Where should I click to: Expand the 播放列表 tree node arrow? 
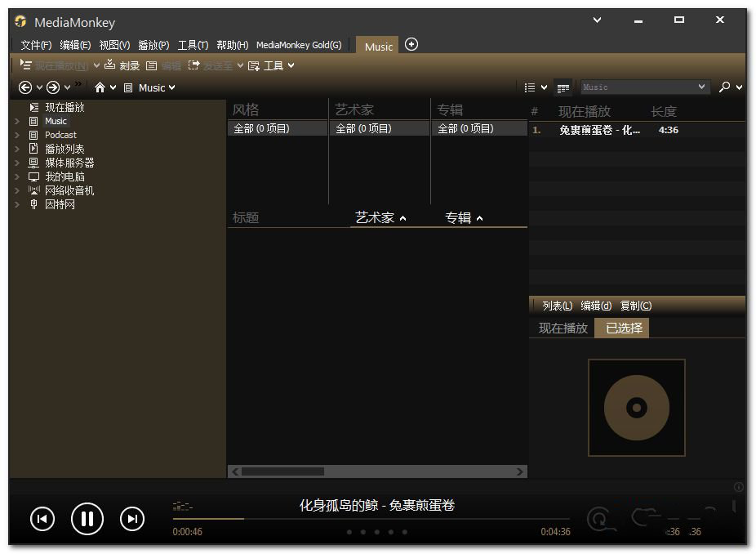click(x=17, y=149)
